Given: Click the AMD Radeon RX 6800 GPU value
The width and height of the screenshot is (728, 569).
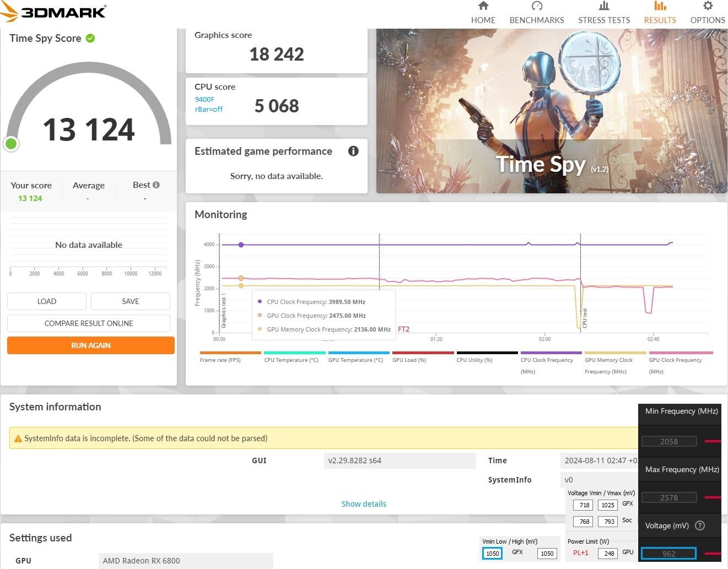Looking at the screenshot, I should pyautogui.click(x=186, y=561).
